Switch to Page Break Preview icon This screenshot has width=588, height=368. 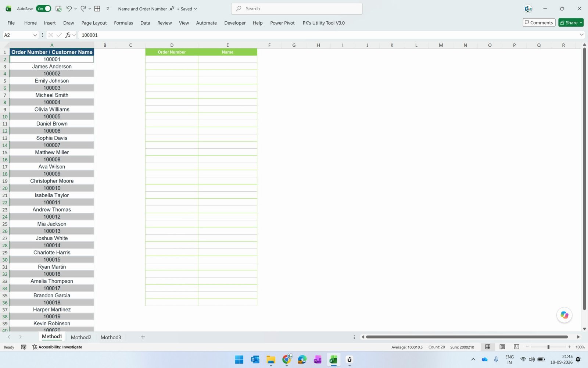tap(516, 347)
